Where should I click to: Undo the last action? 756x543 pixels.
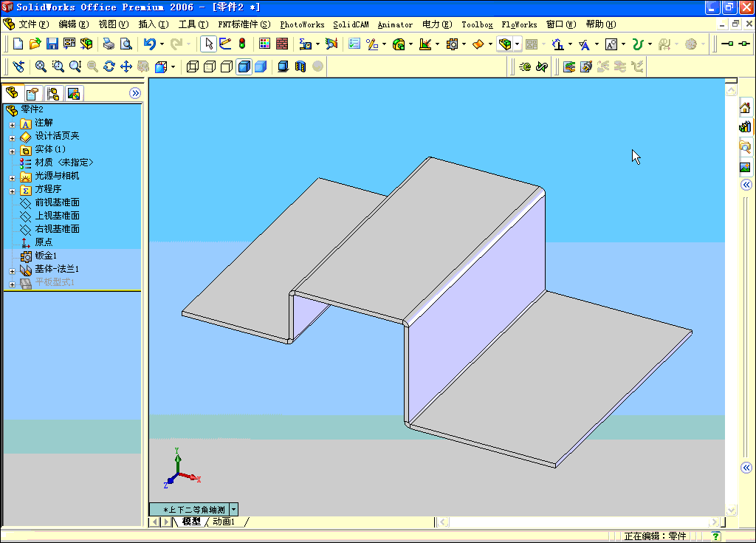[149, 44]
